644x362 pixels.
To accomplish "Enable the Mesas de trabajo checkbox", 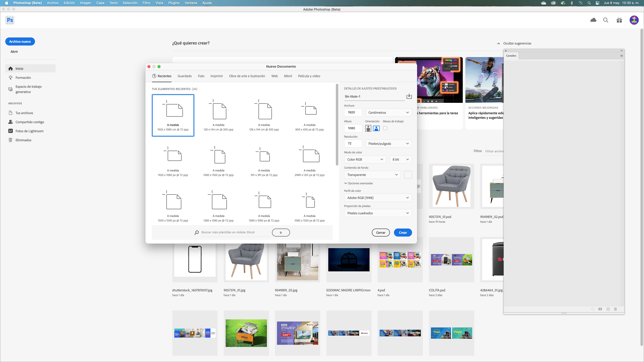I will (385, 128).
